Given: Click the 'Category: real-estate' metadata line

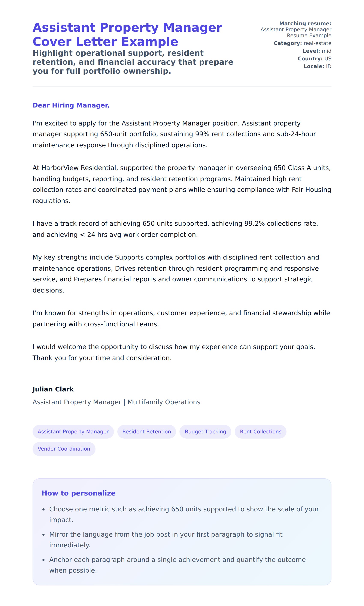Looking at the screenshot, I should (302, 43).
